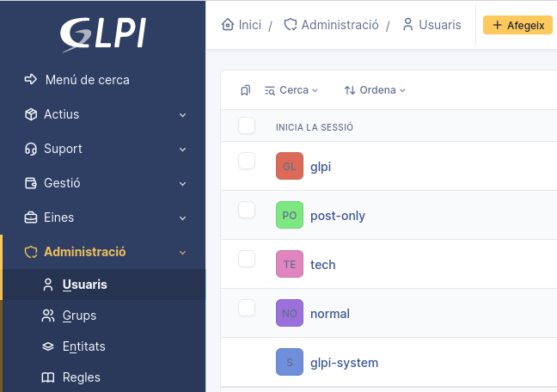Click the Suport headset icon
557x392 pixels.
(31, 149)
